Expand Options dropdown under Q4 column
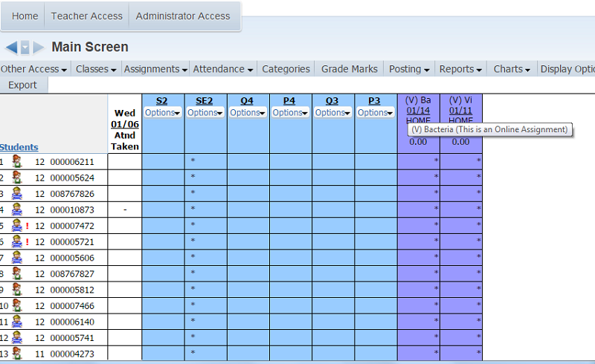The image size is (595, 364). (x=248, y=113)
